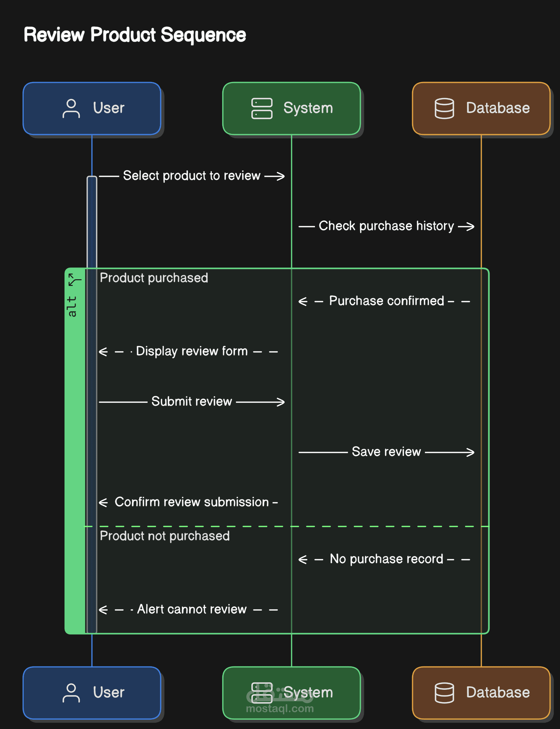The image size is (560, 729).
Task: Click the User activation bar below 'Select product'
Action: pyautogui.click(x=92, y=404)
